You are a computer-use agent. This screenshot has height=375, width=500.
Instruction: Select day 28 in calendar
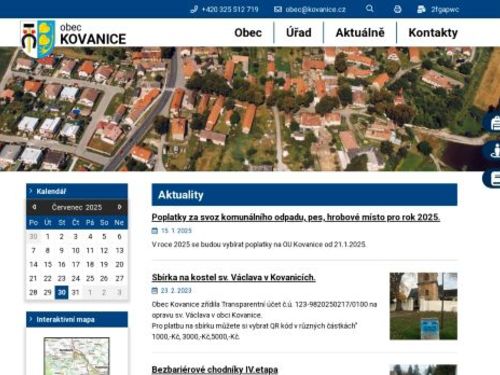[x=33, y=292]
